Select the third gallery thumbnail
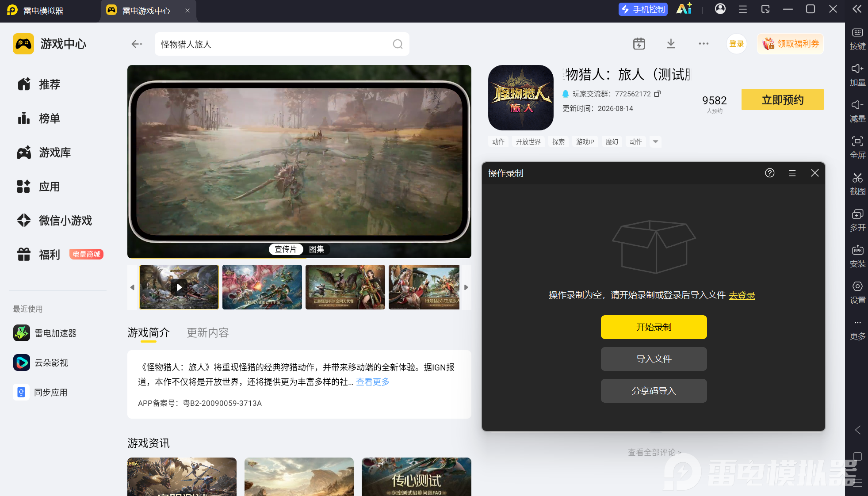The image size is (868, 496). tap(345, 287)
